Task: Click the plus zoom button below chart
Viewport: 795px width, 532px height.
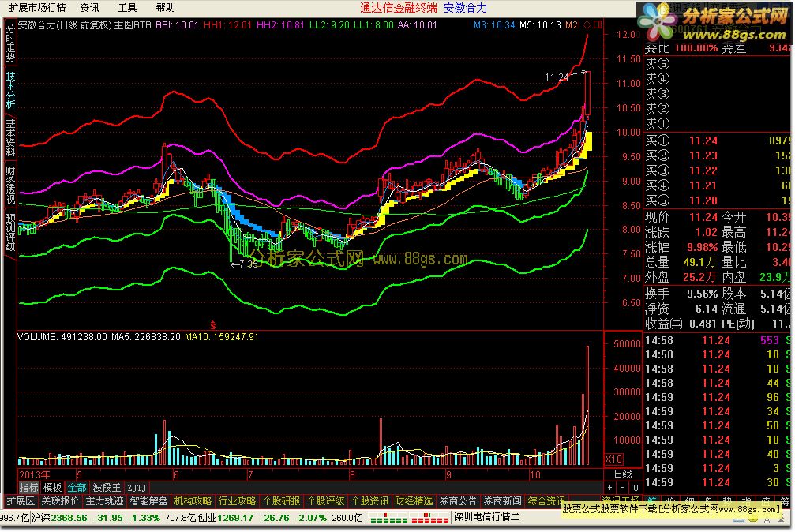Action: click(610, 488)
